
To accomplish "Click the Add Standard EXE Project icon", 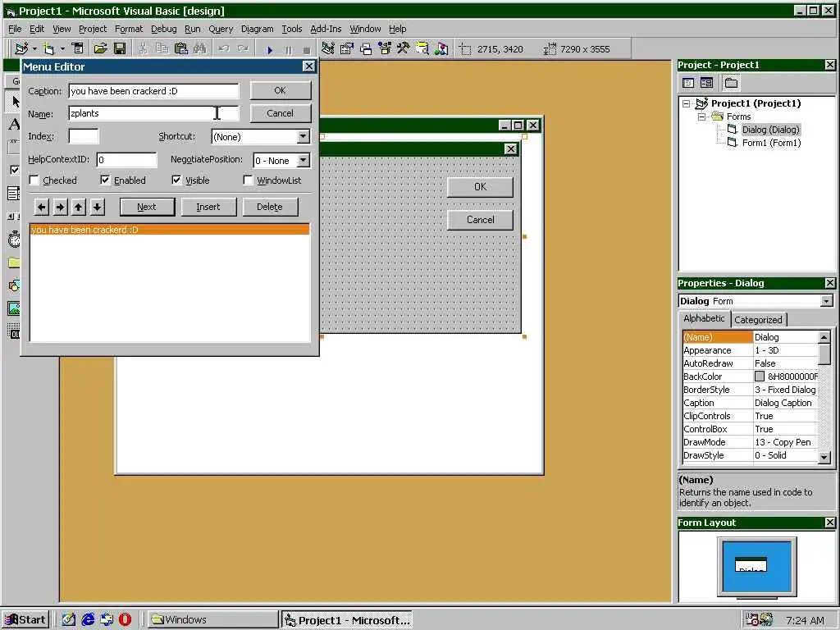I will click(x=21, y=48).
